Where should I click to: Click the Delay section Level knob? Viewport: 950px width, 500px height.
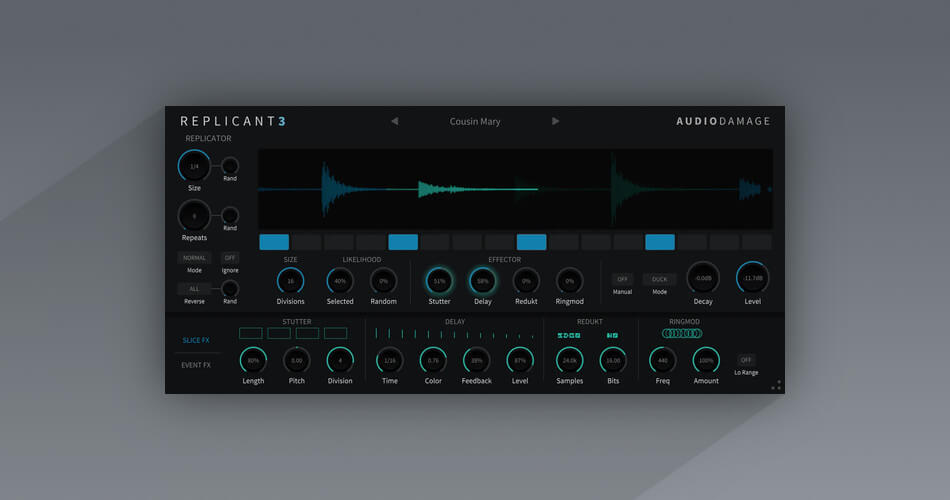(520, 361)
